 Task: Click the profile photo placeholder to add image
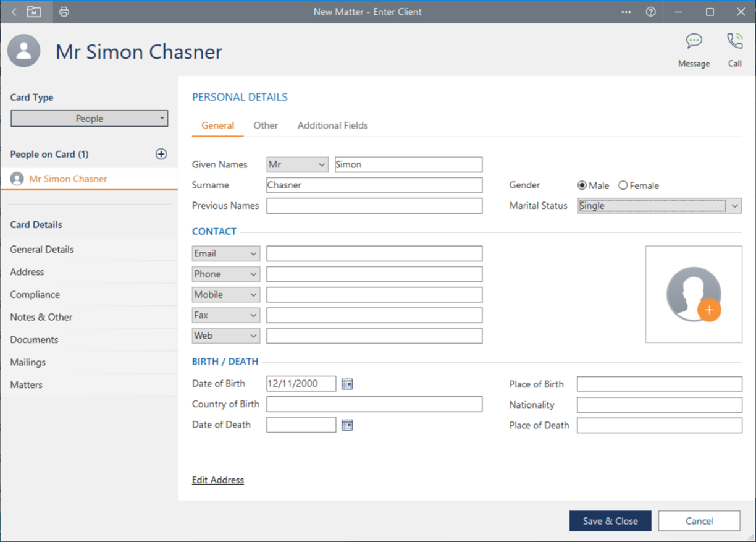(x=694, y=294)
